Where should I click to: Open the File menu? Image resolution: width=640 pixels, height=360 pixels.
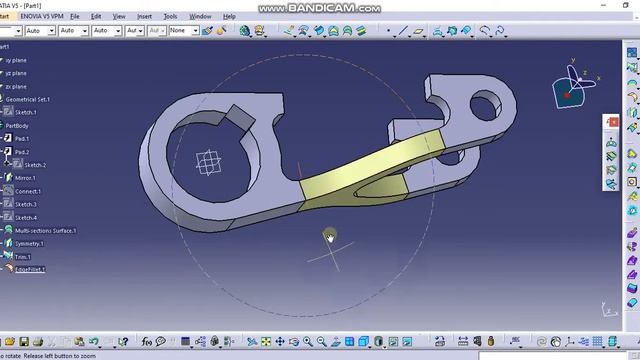[x=75, y=16]
